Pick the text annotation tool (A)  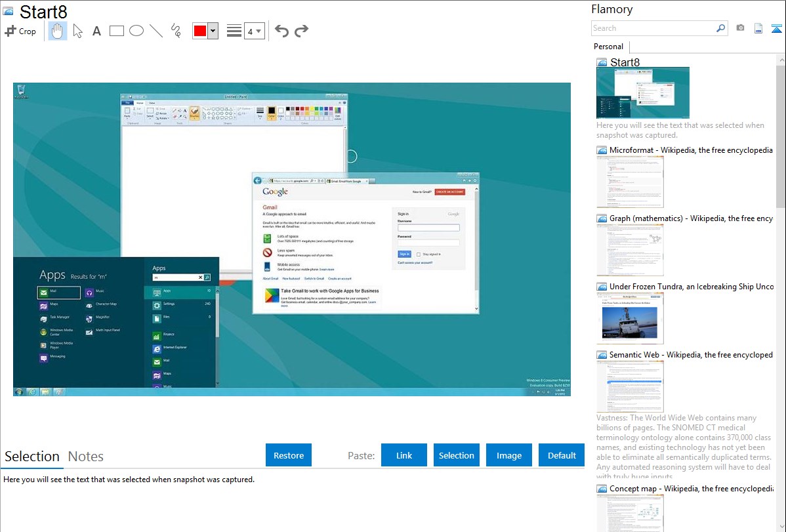(96, 31)
